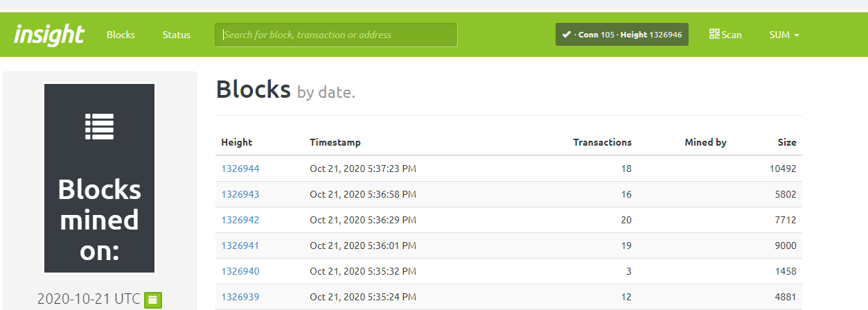
Task: Open the Blocks menu item
Action: [121, 35]
